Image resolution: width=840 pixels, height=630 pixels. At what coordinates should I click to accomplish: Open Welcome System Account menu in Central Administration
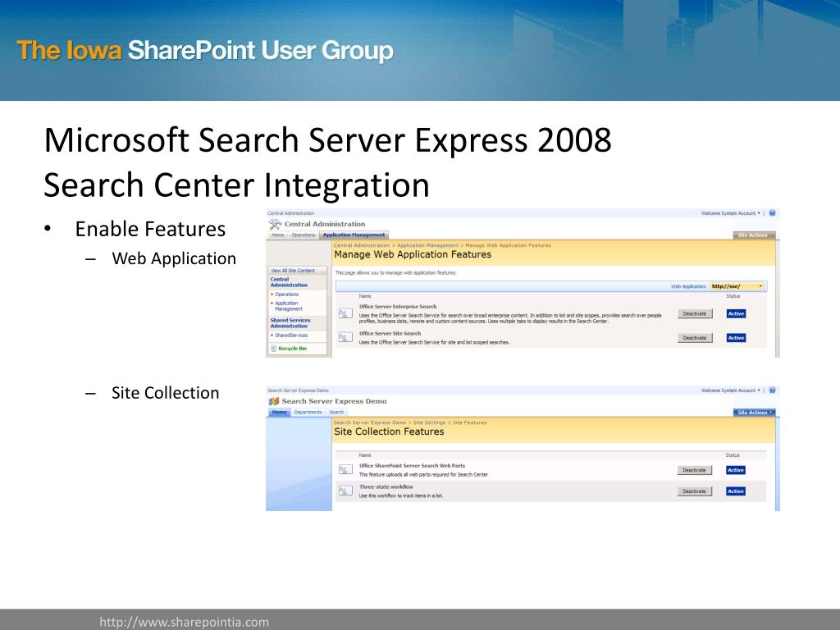click(x=730, y=213)
